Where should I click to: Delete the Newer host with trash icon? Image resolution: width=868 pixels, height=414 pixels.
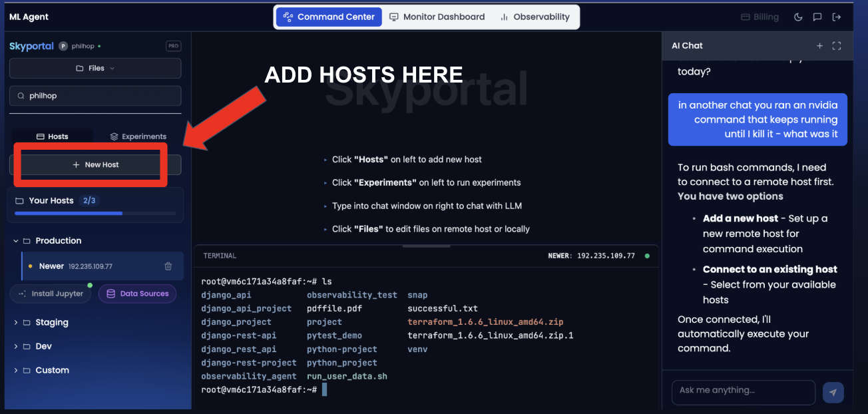(168, 266)
